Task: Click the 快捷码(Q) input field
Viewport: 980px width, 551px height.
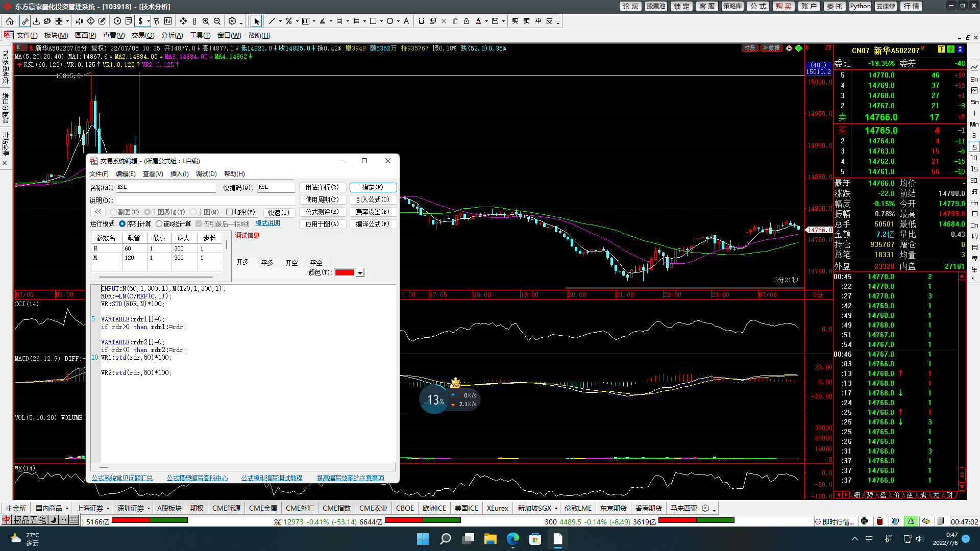Action: pyautogui.click(x=276, y=187)
